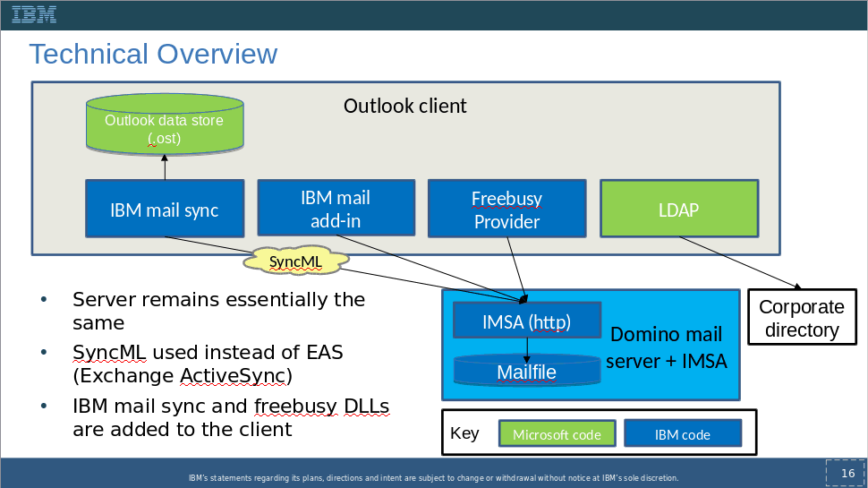
Task: Select the Freebusy Provider box
Action: [x=507, y=209]
